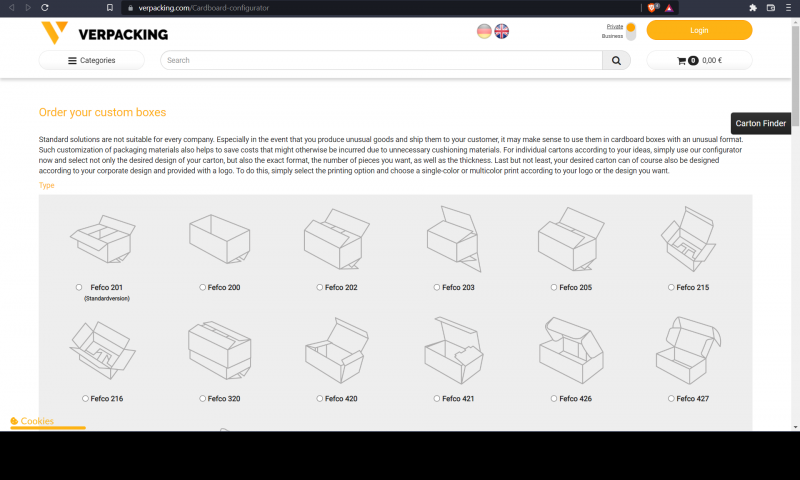Focus the product Search field
This screenshot has width=800, height=480.
tap(381, 60)
